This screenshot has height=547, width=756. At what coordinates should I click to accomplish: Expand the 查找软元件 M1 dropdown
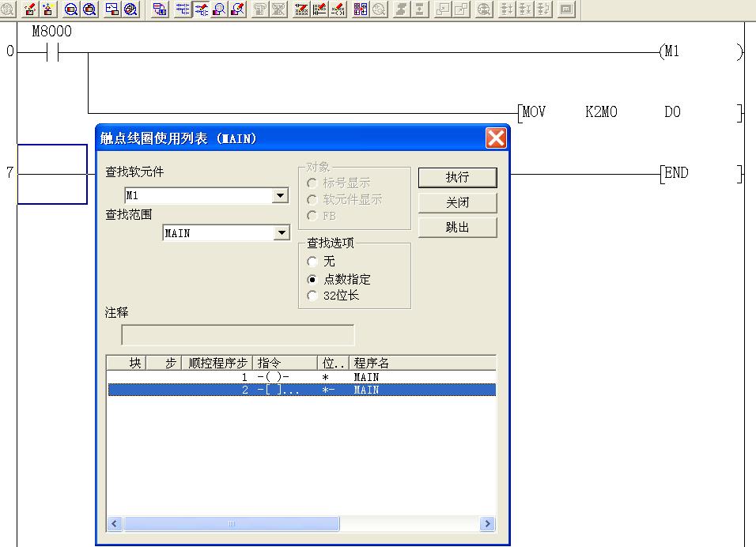pyautogui.click(x=280, y=195)
